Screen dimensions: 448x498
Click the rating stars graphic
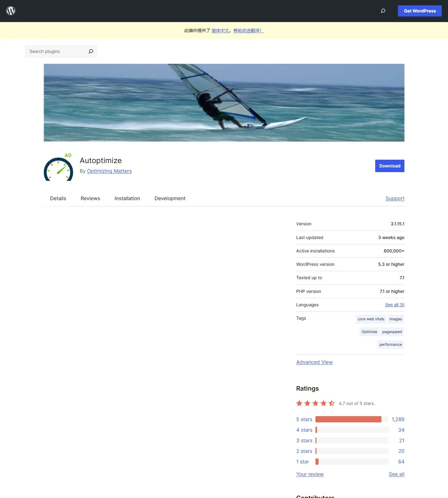pos(315,403)
